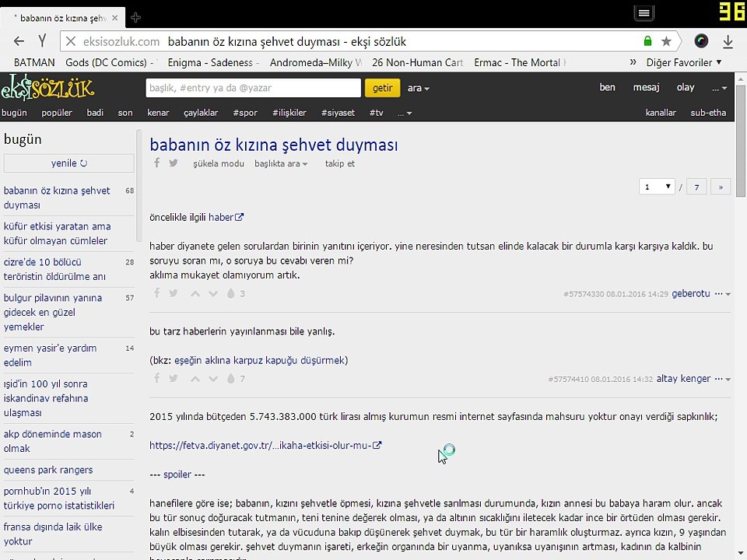
Task: Open the sub-etha link
Action: click(708, 113)
